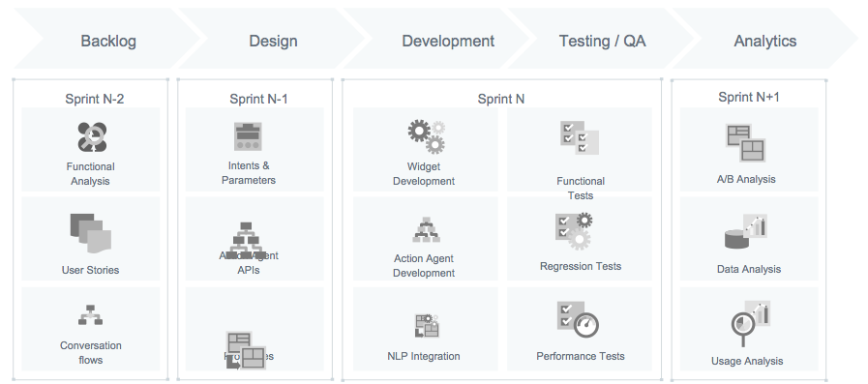Select the Intents & Parameters panel icon

[x=248, y=136]
